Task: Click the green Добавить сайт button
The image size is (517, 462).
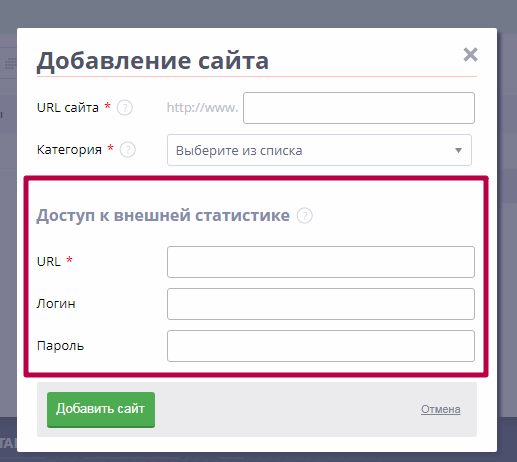Action: [101, 410]
